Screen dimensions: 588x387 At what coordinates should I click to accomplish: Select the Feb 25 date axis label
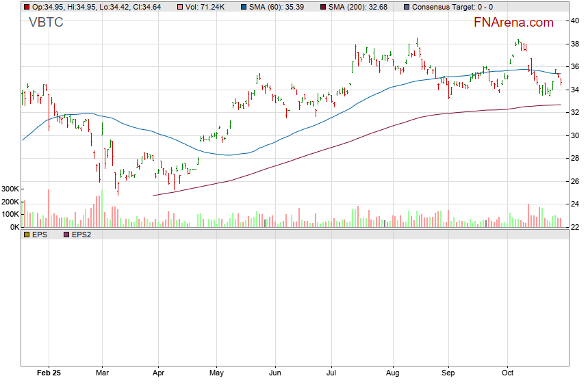click(49, 374)
